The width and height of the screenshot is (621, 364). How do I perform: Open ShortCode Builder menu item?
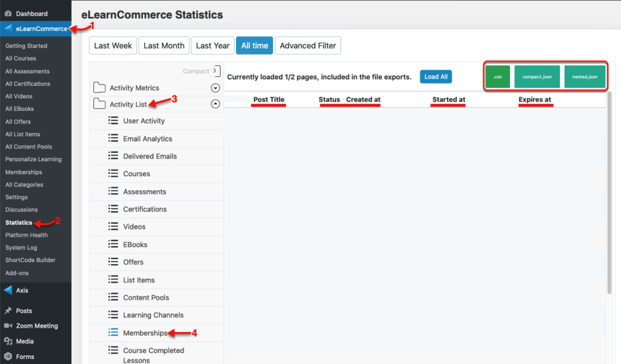click(30, 260)
